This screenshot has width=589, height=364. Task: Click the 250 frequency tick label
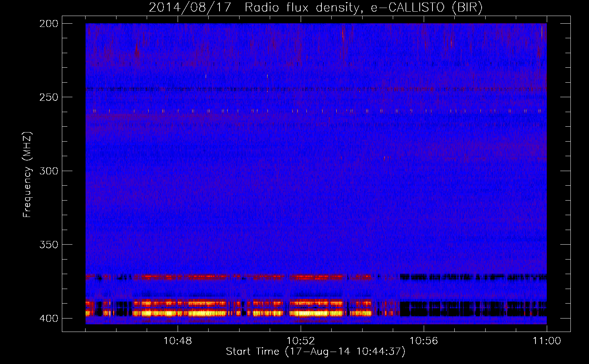point(49,97)
